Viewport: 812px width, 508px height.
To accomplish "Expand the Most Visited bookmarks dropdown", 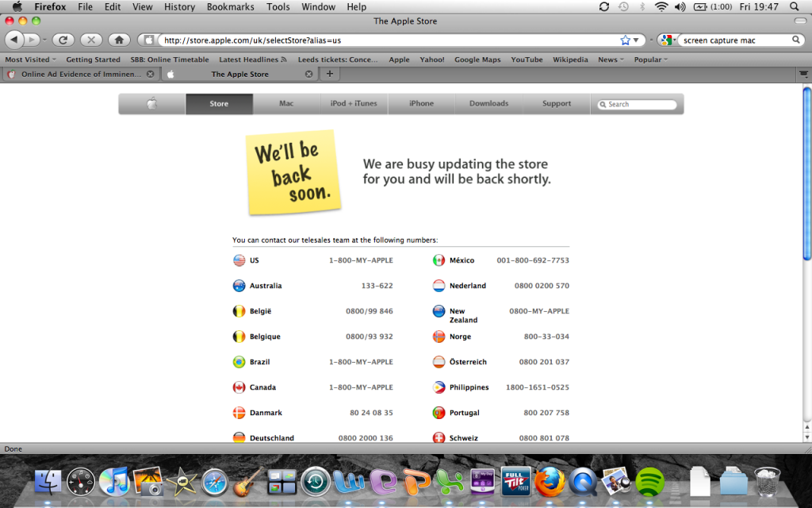I will click(31, 60).
